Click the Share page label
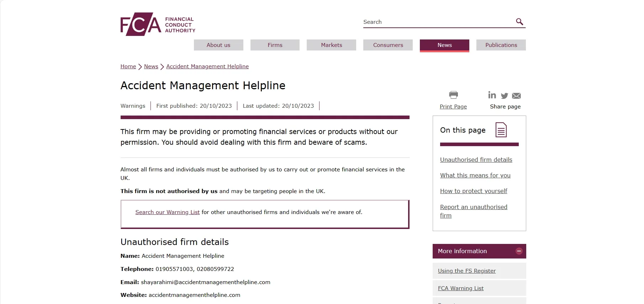Screen dimensions: 644x304 (505, 107)
